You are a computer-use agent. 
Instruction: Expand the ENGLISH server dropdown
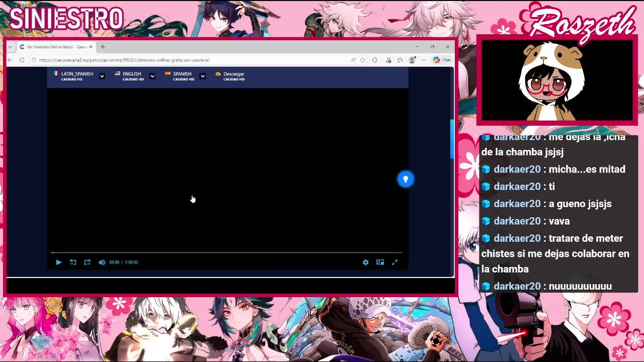click(x=152, y=76)
